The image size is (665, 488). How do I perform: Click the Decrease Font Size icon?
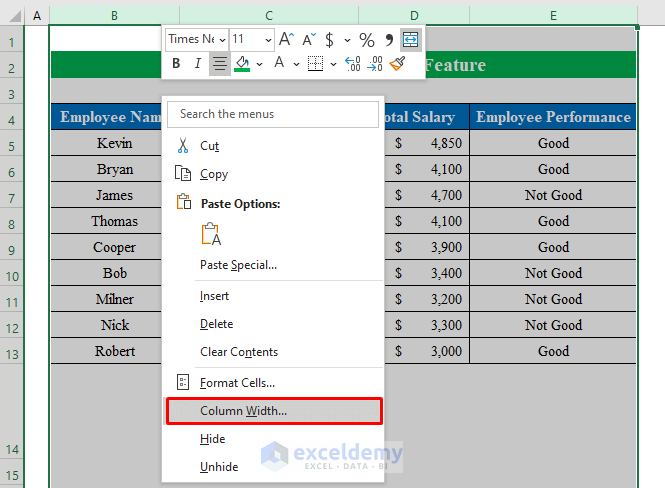[309, 39]
